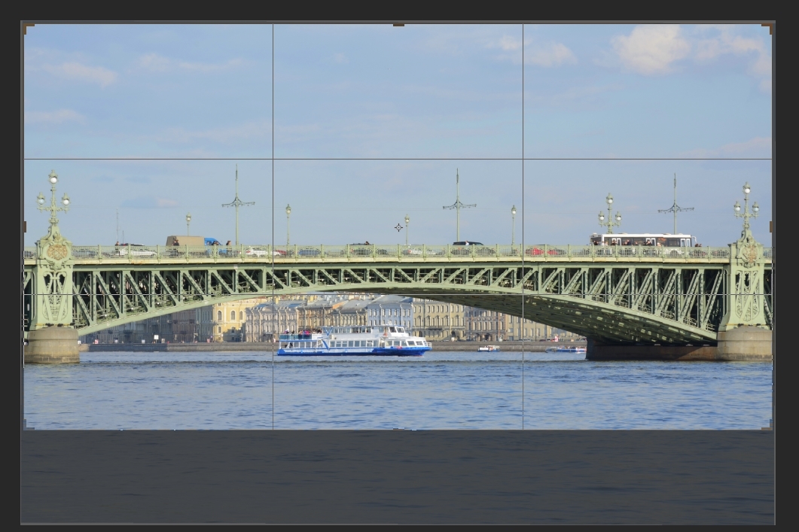
Task: Select the bottom-center edge crop handle
Action: pos(398,429)
